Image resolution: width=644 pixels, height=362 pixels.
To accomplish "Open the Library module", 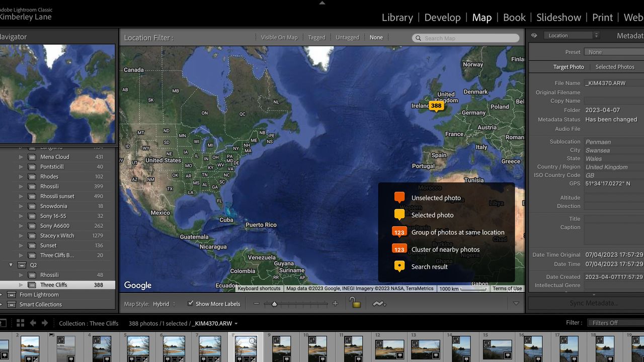I will pyautogui.click(x=397, y=18).
